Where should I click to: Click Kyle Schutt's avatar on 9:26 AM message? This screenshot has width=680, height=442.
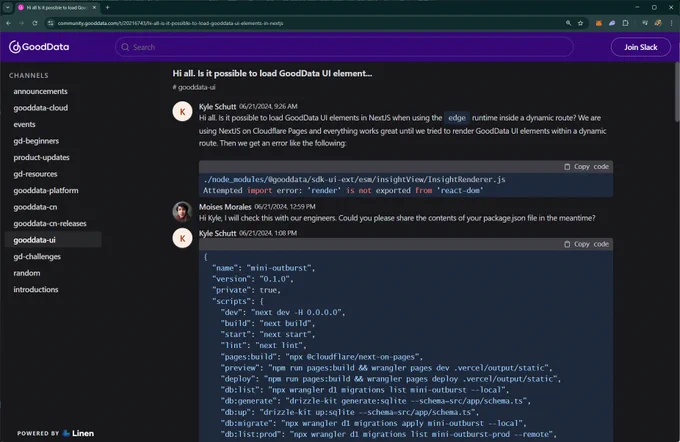(x=183, y=111)
